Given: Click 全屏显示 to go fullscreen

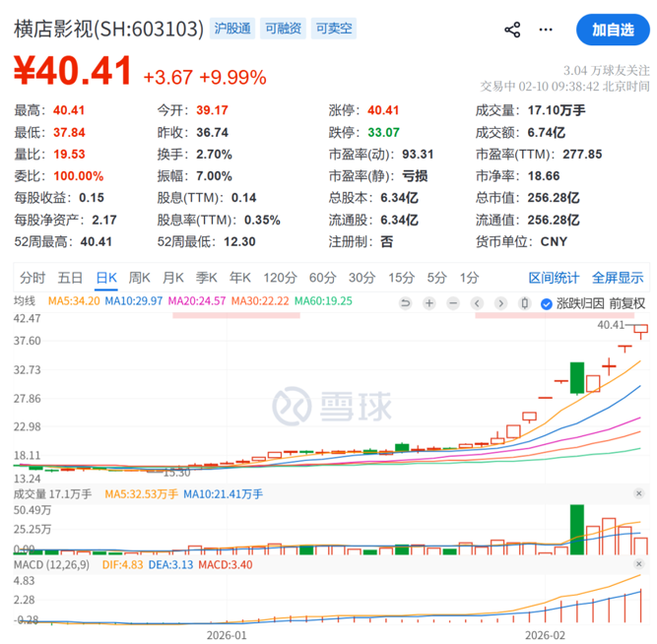Looking at the screenshot, I should point(618,277).
